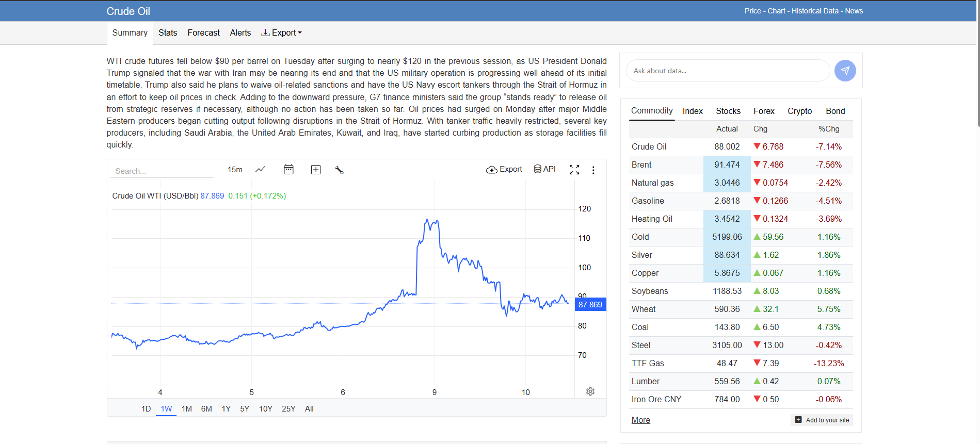Click the 87.869 current price label
Viewport: 980px width, 444px height.
point(590,304)
